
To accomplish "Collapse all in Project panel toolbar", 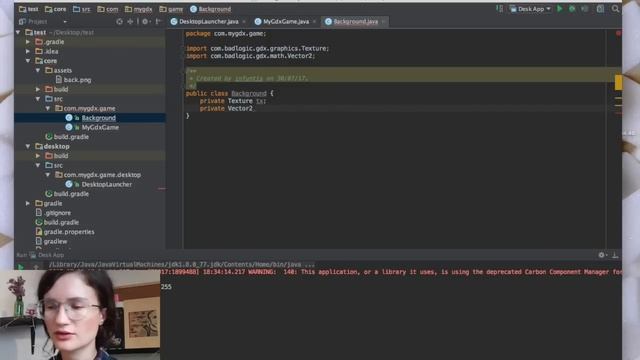I will [x=130, y=21].
